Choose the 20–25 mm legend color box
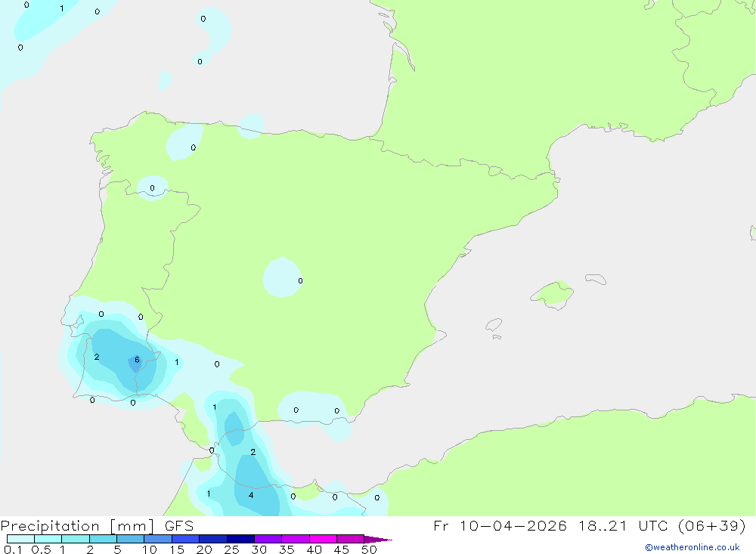Image resolution: width=756 pixels, height=554 pixels. click(213, 539)
